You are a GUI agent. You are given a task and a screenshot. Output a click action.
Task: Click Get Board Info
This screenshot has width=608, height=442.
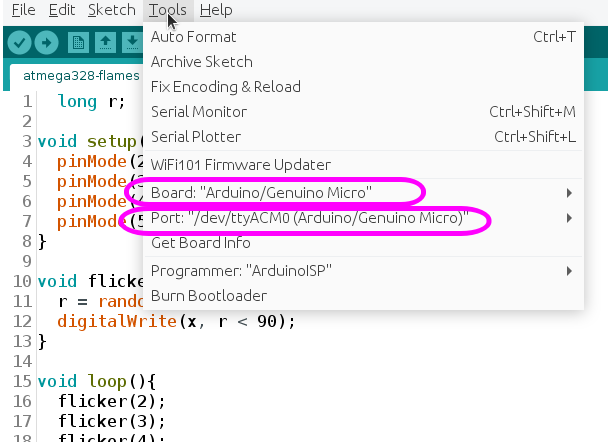[363, 243]
